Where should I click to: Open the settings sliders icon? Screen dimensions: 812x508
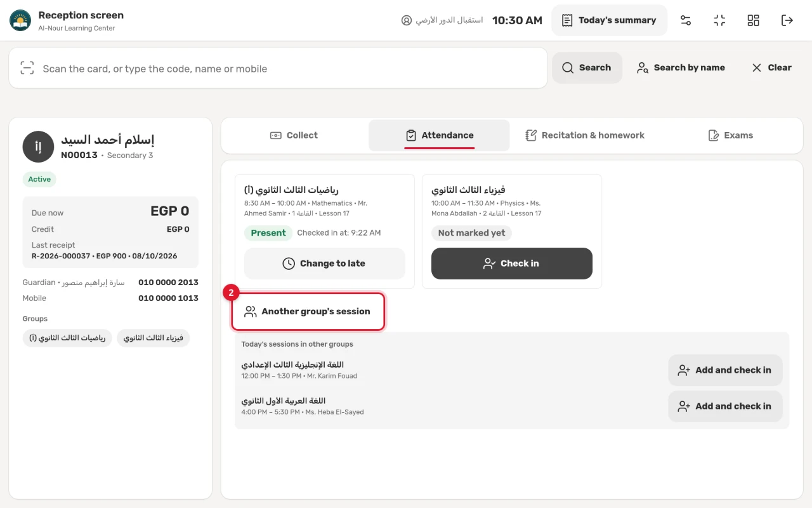(686, 20)
